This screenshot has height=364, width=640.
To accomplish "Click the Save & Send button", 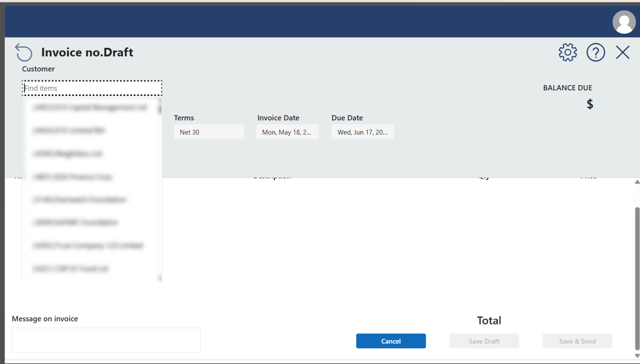I will [x=577, y=341].
